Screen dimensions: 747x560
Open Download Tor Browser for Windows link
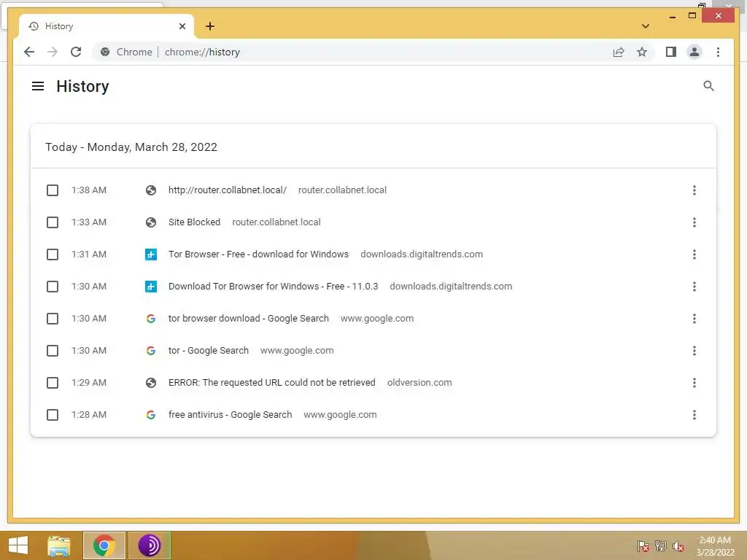coord(273,286)
